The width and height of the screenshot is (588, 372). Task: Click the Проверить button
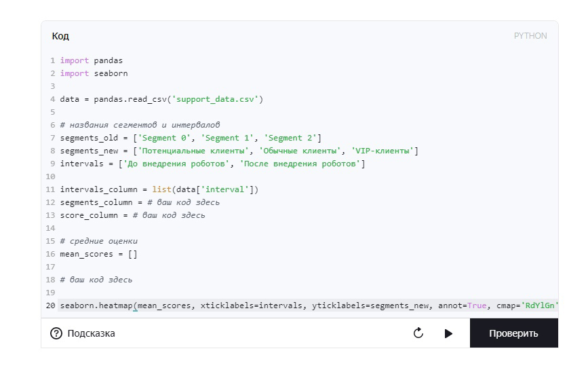(x=513, y=333)
